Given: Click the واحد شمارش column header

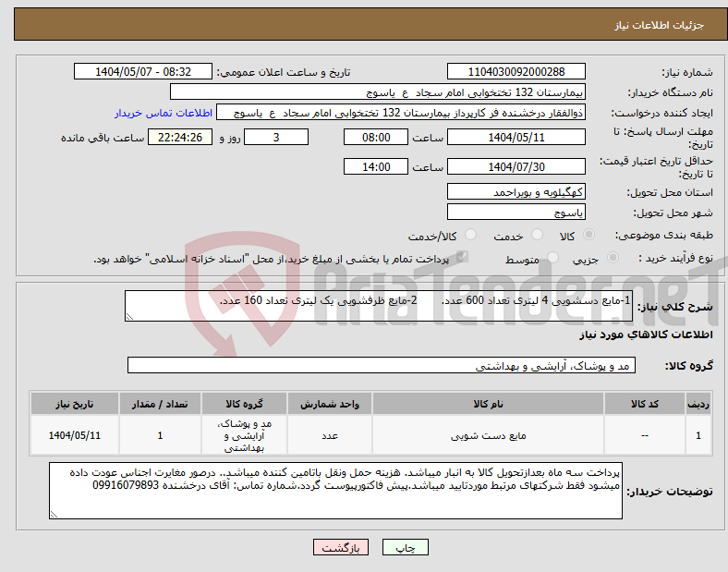Looking at the screenshot, I should (330, 404).
